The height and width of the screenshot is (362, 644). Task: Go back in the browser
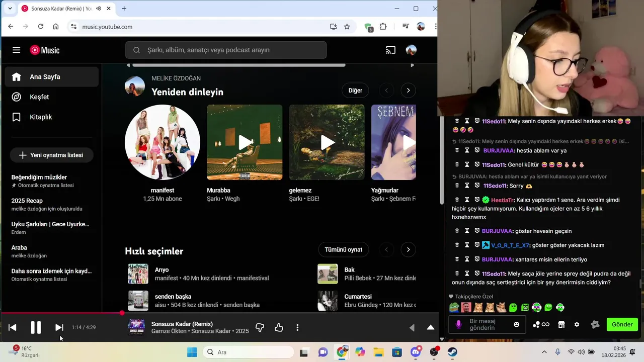point(11,27)
